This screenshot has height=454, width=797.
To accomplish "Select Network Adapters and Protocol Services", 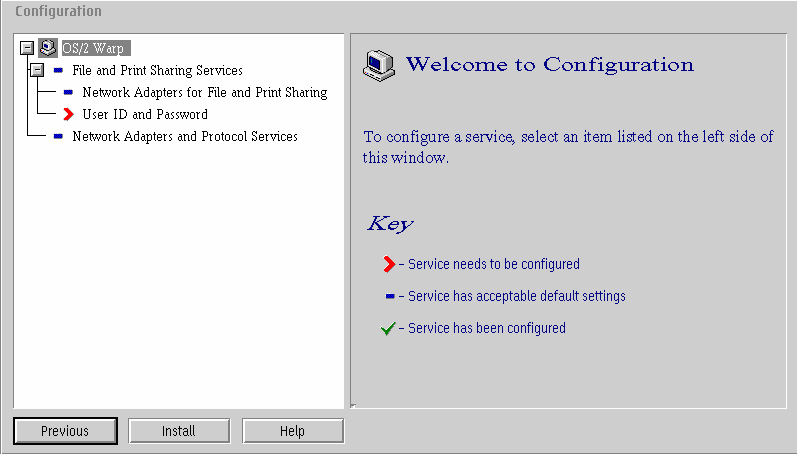I will [x=185, y=136].
